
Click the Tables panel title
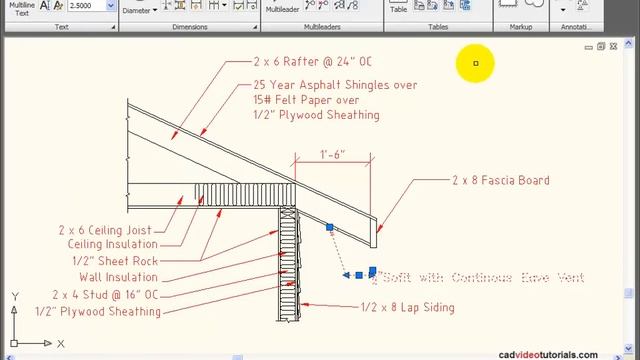[x=438, y=27]
